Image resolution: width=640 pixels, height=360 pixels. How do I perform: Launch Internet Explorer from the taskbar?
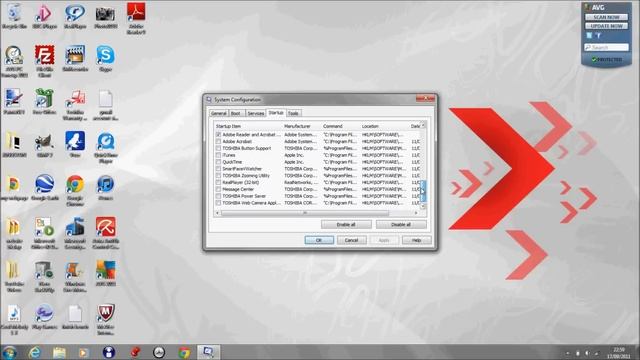pyautogui.click(x=35, y=352)
